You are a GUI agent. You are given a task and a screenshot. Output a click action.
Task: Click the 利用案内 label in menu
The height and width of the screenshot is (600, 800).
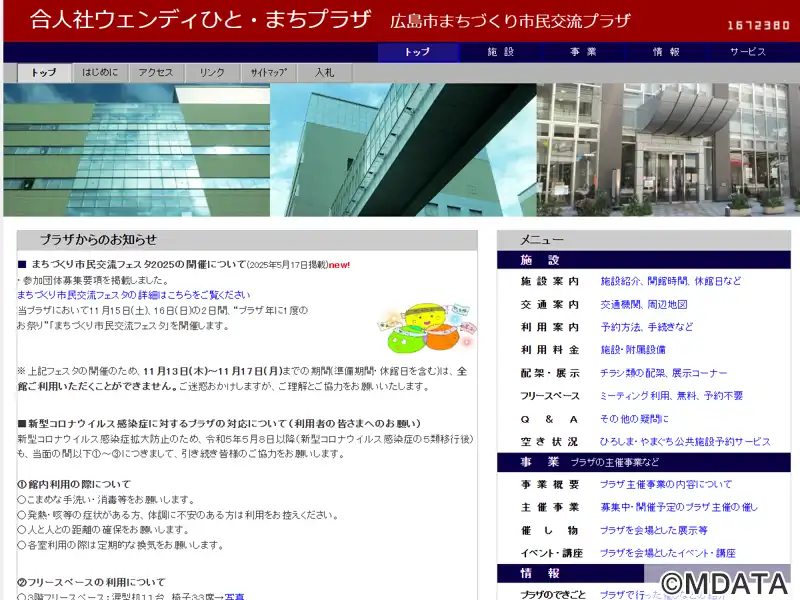point(549,327)
